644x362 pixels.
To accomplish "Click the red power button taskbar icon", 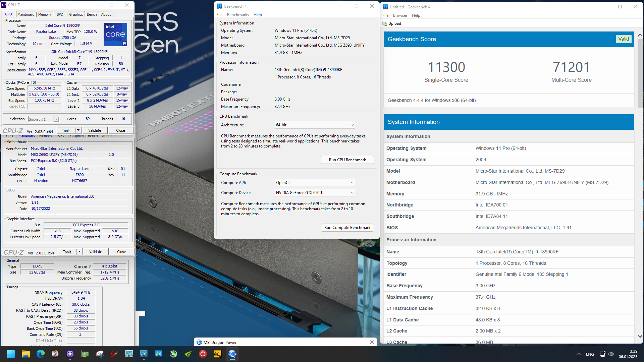I will [x=203, y=354].
